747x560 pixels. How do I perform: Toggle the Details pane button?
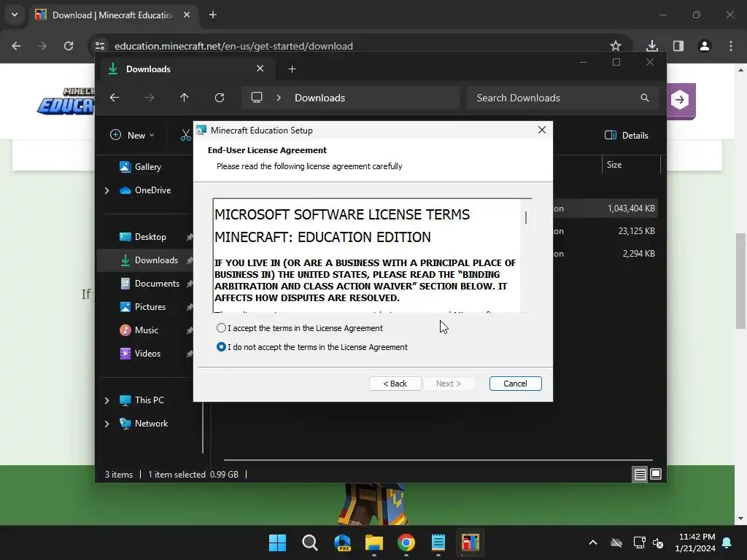[626, 135]
